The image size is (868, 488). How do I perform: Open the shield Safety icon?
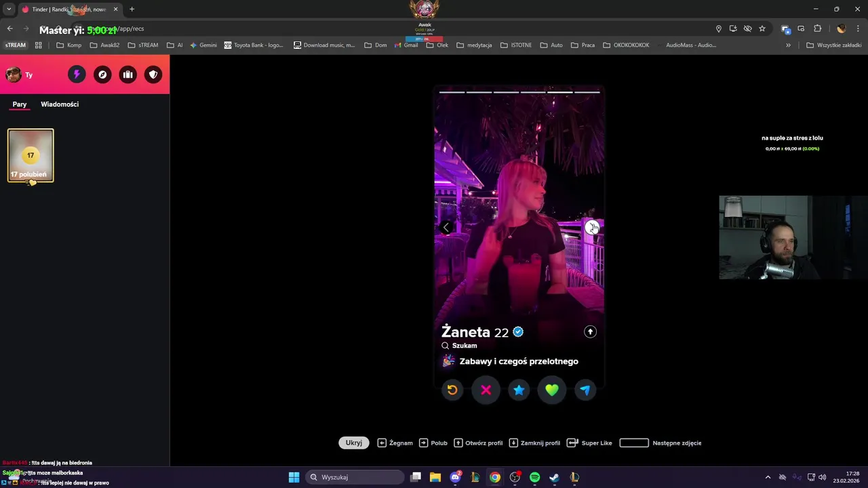pos(153,75)
